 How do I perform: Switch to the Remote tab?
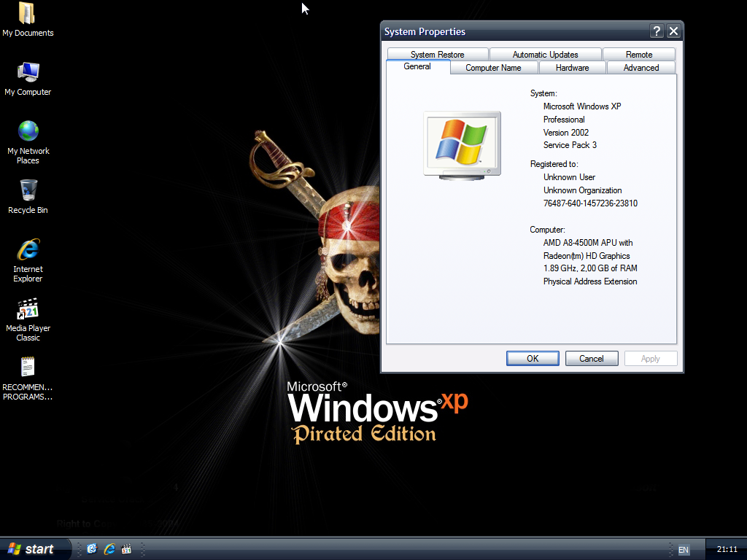click(x=639, y=54)
